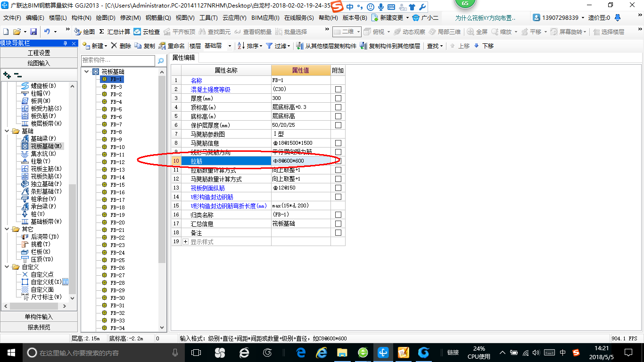Toggle 附加 checkbox for 混凝土强度等级
644x362 pixels.
[x=338, y=90]
